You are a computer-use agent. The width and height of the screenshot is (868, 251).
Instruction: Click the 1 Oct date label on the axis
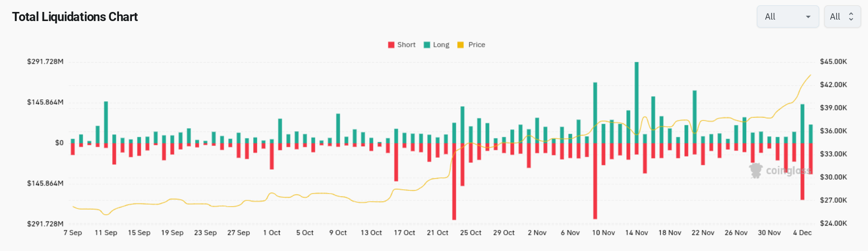coord(272,233)
